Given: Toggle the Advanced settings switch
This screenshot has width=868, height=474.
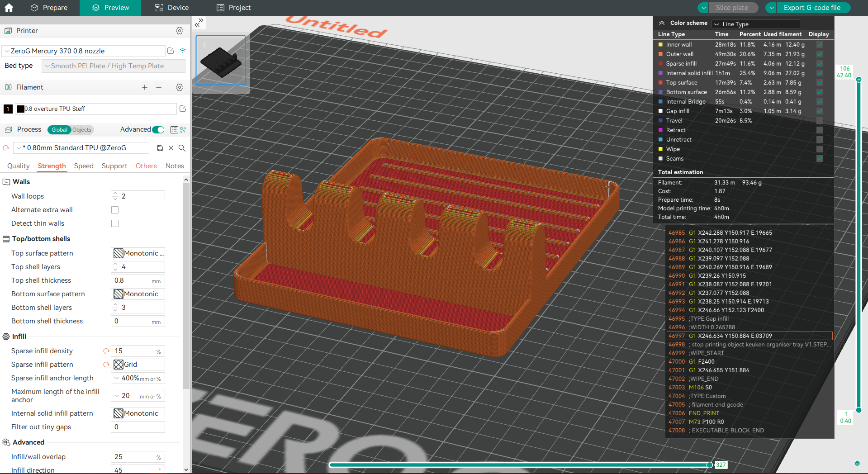Looking at the screenshot, I should tap(158, 130).
